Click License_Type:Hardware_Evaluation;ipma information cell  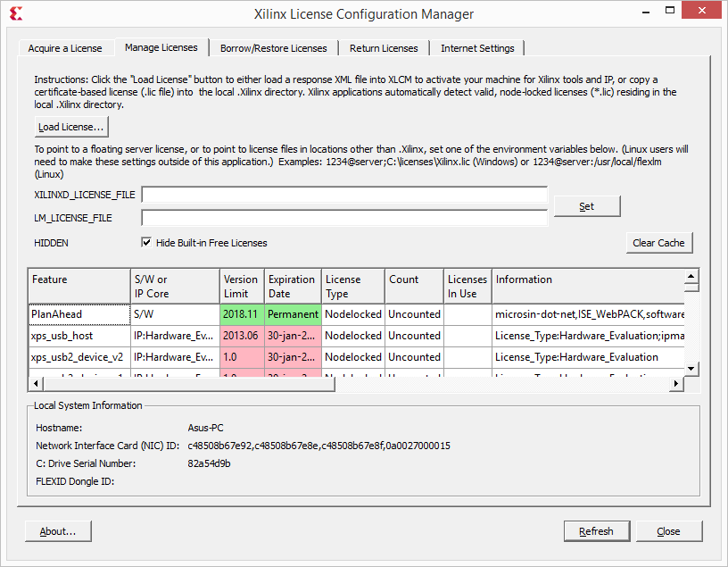[x=588, y=336]
